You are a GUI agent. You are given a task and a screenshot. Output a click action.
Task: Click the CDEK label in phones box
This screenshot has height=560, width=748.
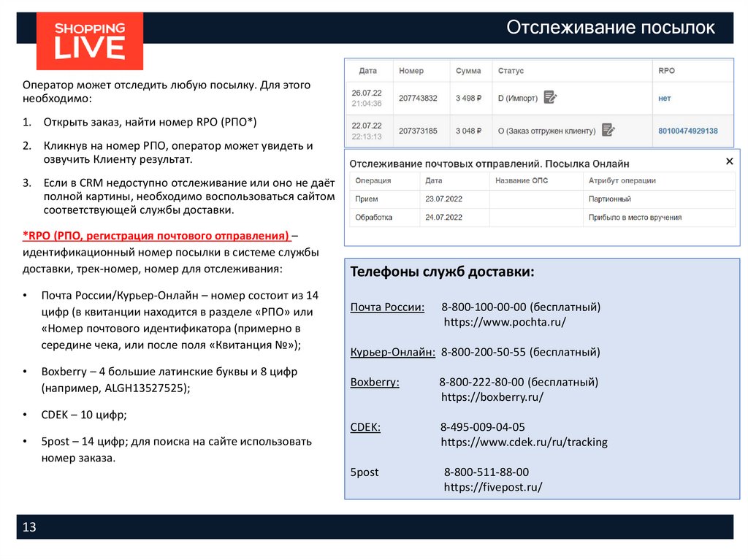[365, 427]
